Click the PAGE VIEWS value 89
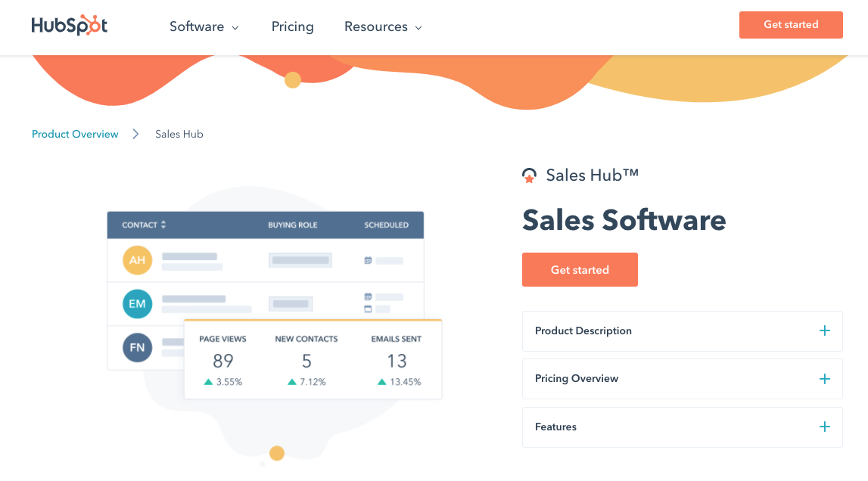This screenshot has width=868, height=481. click(x=223, y=361)
